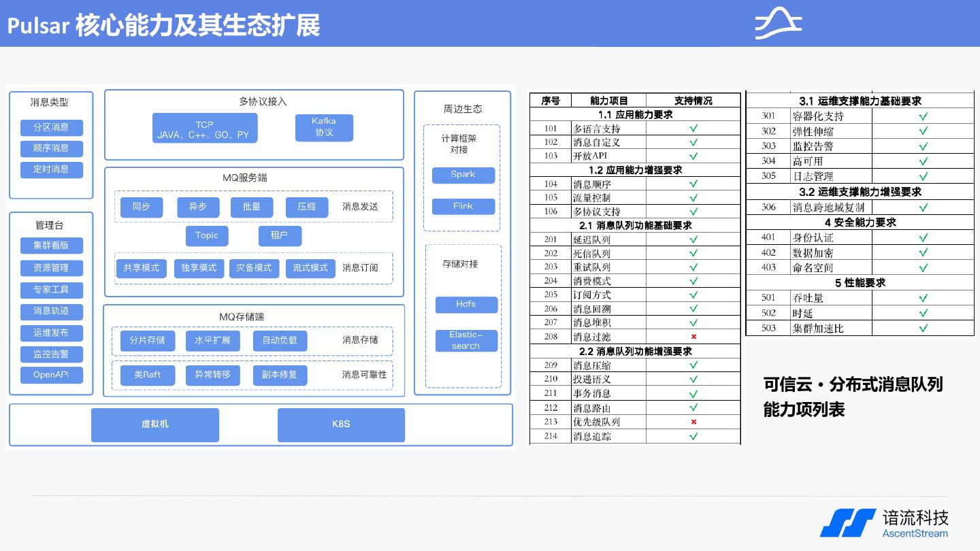The height and width of the screenshot is (551, 980).
Task: Click the Elastic-search box
Action: (467, 341)
